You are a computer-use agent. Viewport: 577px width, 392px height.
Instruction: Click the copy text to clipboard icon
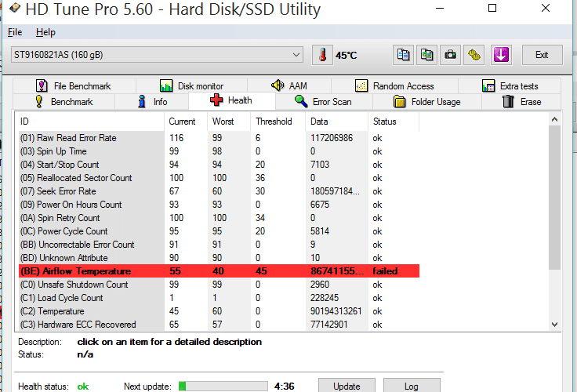tap(403, 55)
